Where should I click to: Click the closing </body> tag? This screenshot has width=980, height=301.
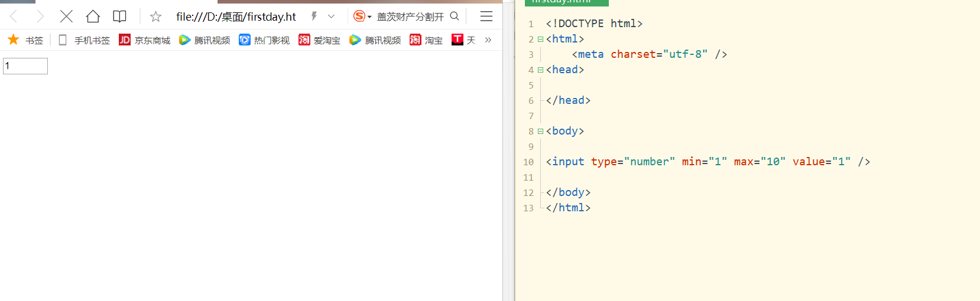pyautogui.click(x=568, y=192)
